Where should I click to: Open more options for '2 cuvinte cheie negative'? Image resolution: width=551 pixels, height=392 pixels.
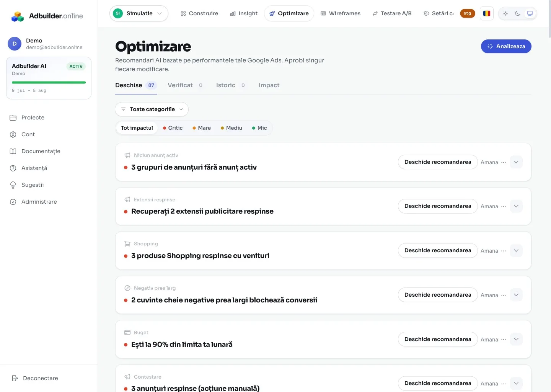pos(504,295)
